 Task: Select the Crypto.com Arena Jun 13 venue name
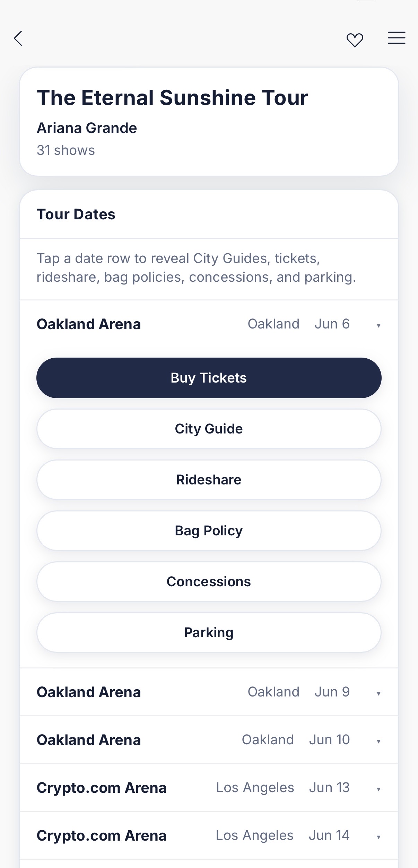102,788
